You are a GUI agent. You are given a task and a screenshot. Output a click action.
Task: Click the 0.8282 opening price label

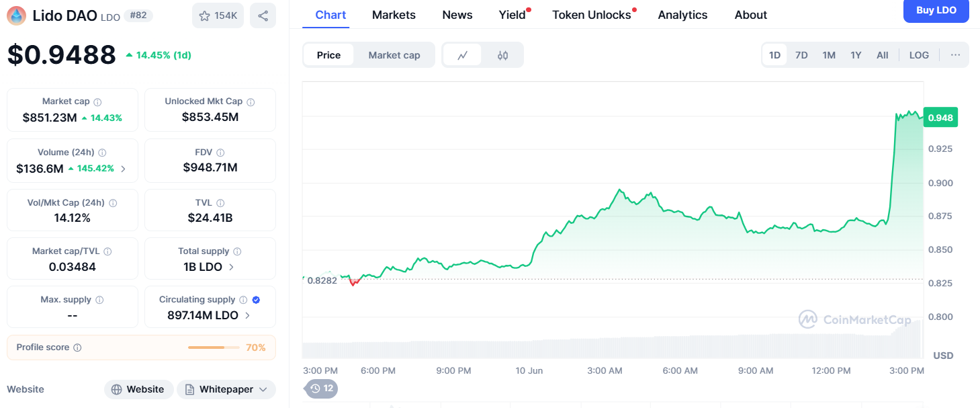tap(322, 280)
